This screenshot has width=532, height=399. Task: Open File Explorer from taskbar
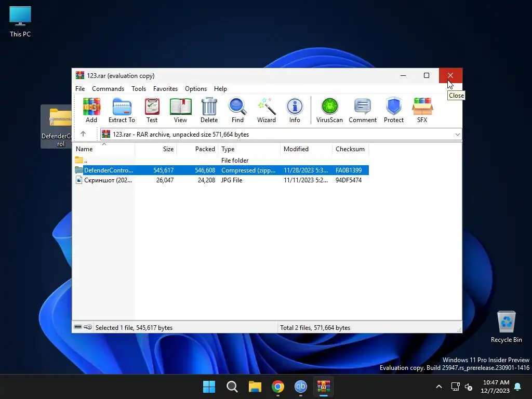255,387
